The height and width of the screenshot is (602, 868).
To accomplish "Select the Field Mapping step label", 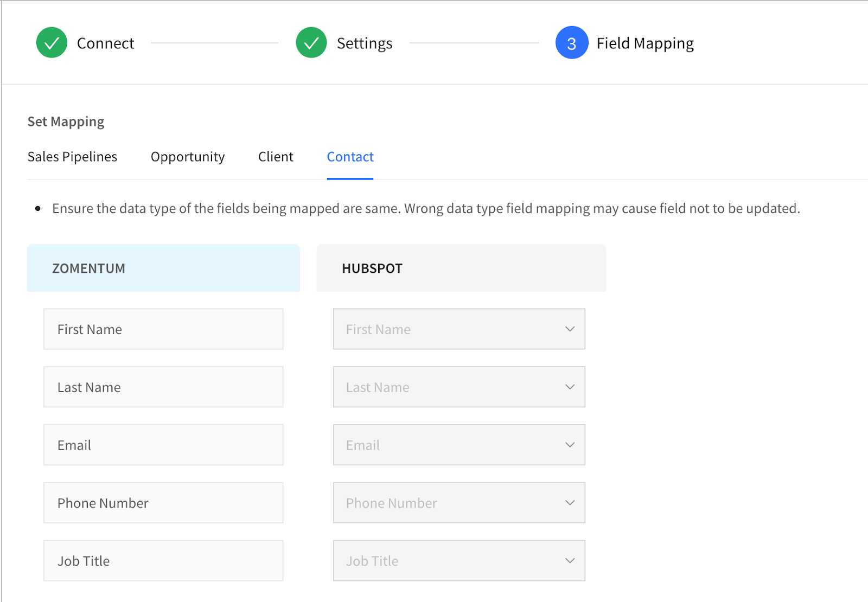I will [x=645, y=43].
